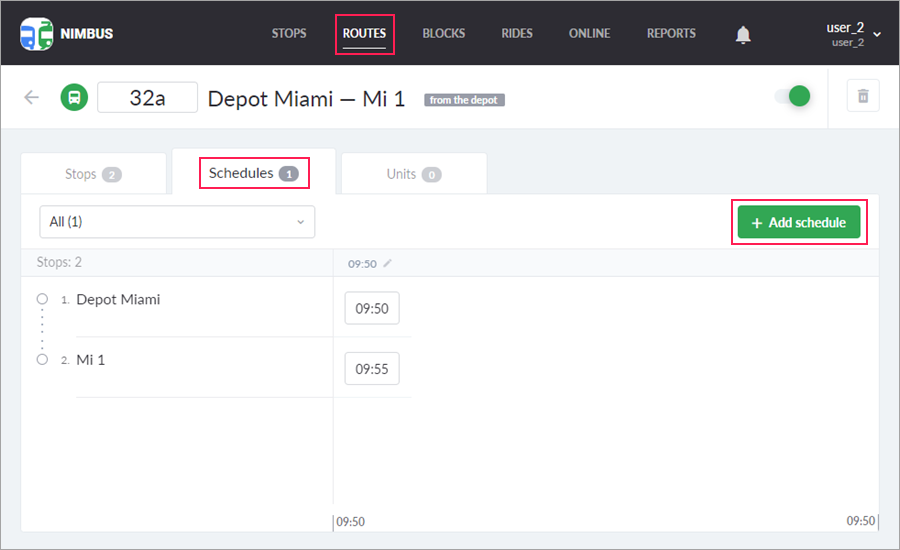Image resolution: width=900 pixels, height=550 pixels.
Task: Select Routes in the top navigation
Action: point(364,33)
